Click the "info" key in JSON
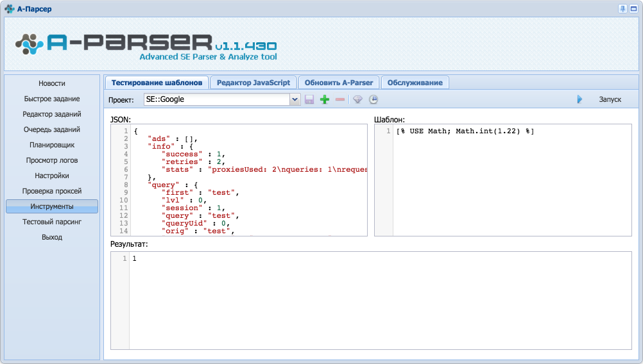The width and height of the screenshot is (643, 364). [161, 147]
